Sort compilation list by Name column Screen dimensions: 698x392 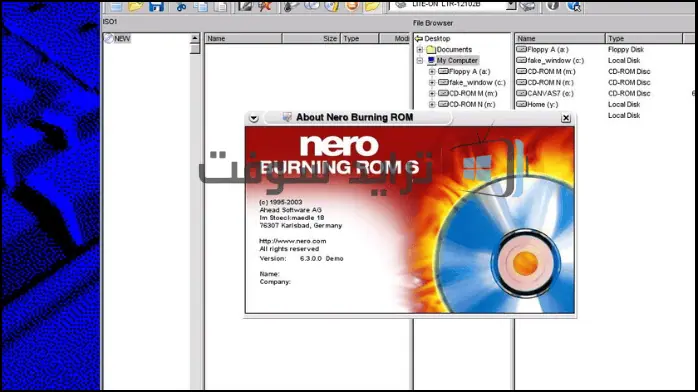tap(243, 38)
